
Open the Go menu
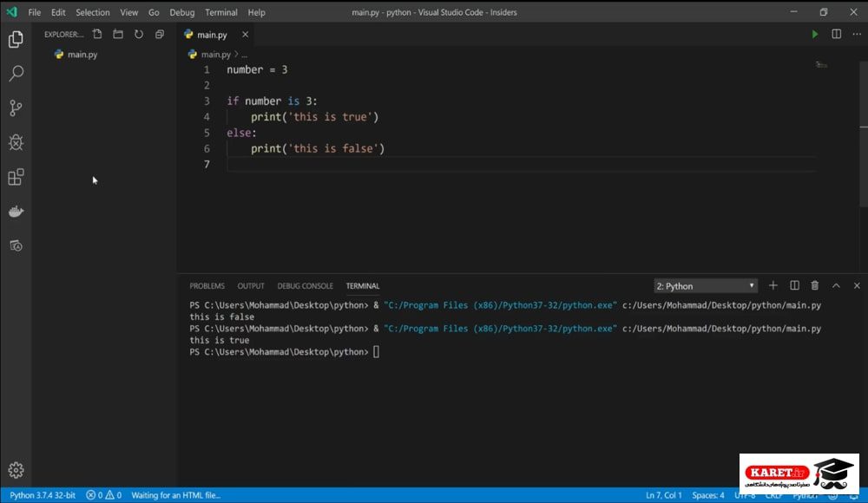click(154, 12)
